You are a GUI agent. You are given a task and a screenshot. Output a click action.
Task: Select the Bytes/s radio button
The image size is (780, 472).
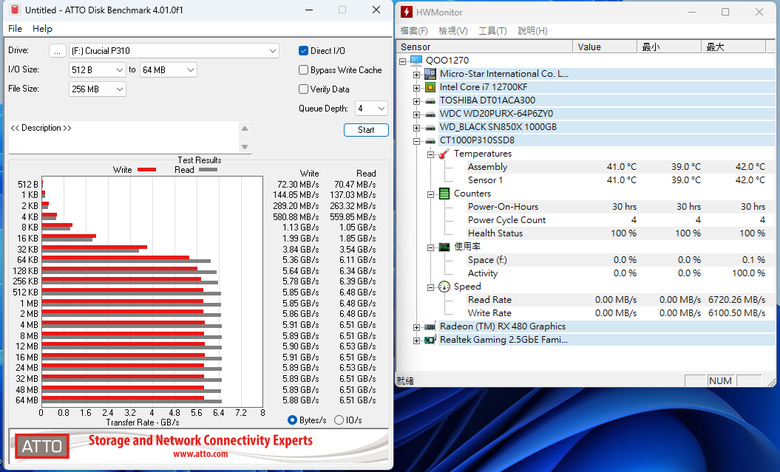[292, 420]
